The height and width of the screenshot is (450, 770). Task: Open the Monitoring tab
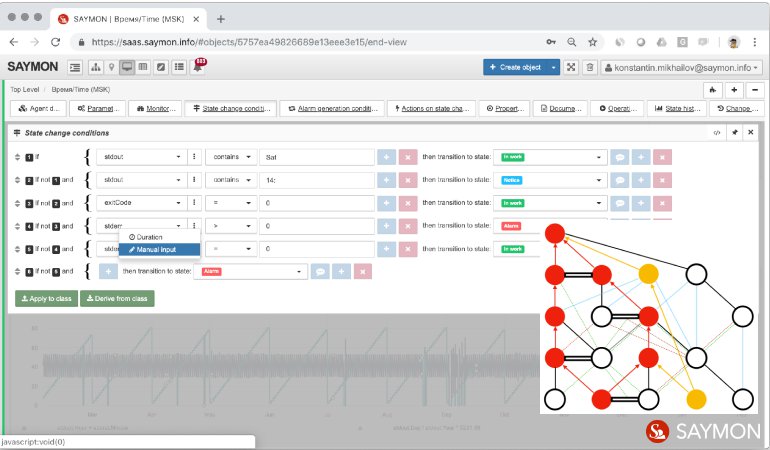coord(155,109)
